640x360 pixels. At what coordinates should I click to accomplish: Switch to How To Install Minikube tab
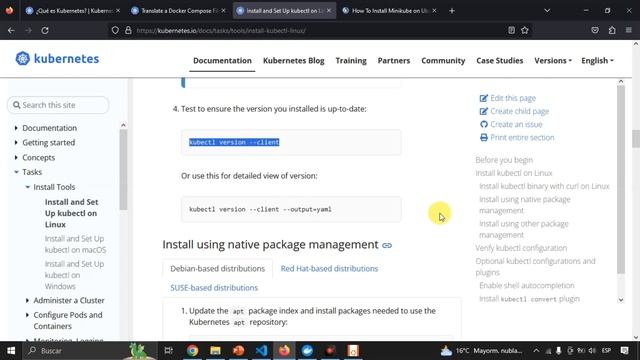click(x=388, y=11)
